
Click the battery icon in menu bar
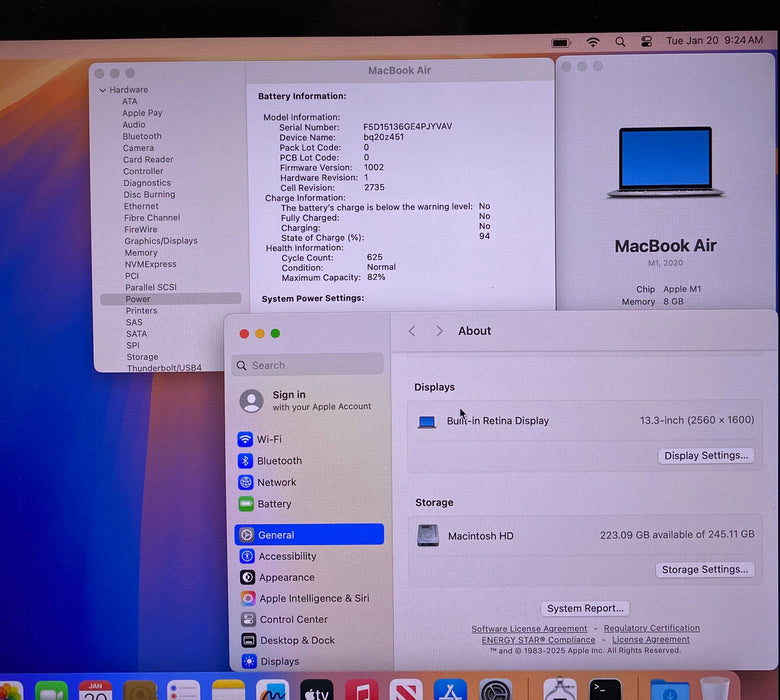coord(561,43)
